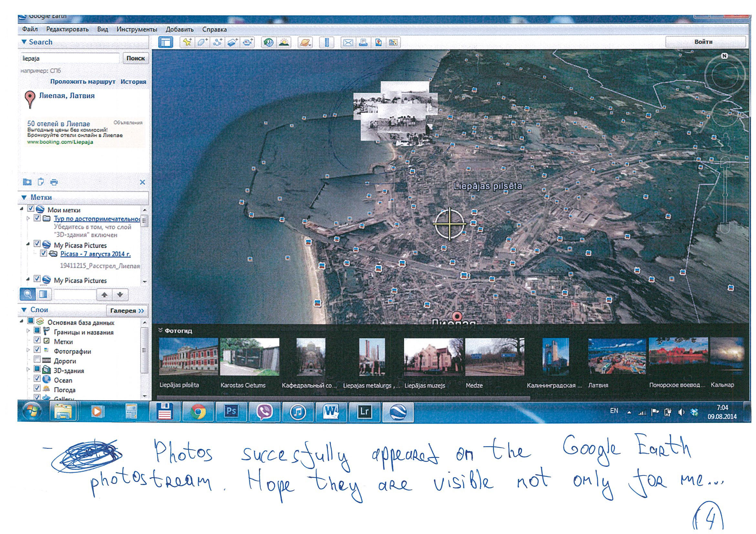Open the История search history link
This screenshot has width=756, height=534.
click(133, 82)
